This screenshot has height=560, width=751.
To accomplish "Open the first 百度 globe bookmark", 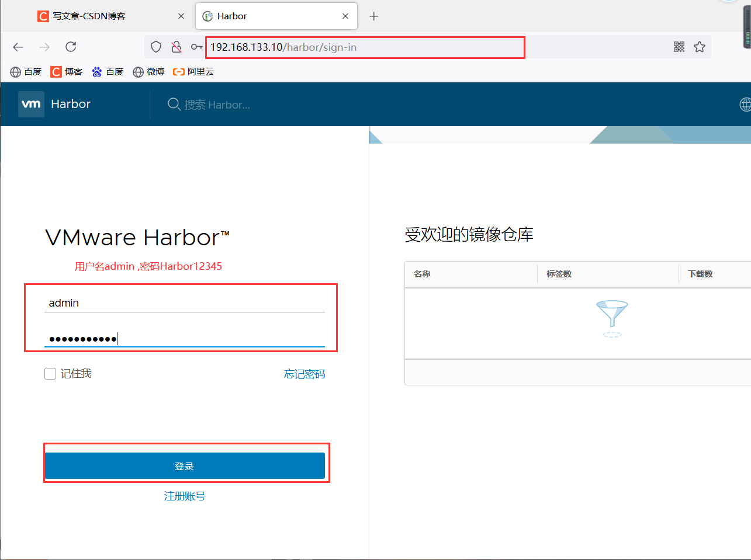I will (26, 72).
